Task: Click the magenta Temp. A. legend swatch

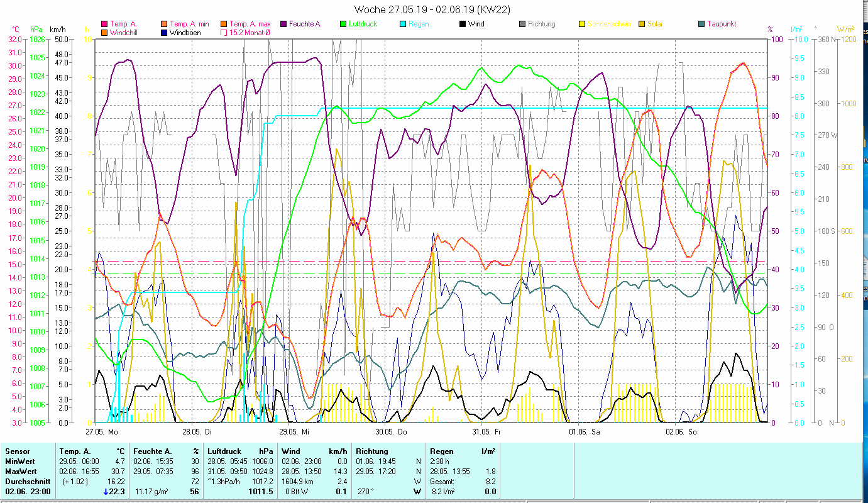Action: pos(104,25)
